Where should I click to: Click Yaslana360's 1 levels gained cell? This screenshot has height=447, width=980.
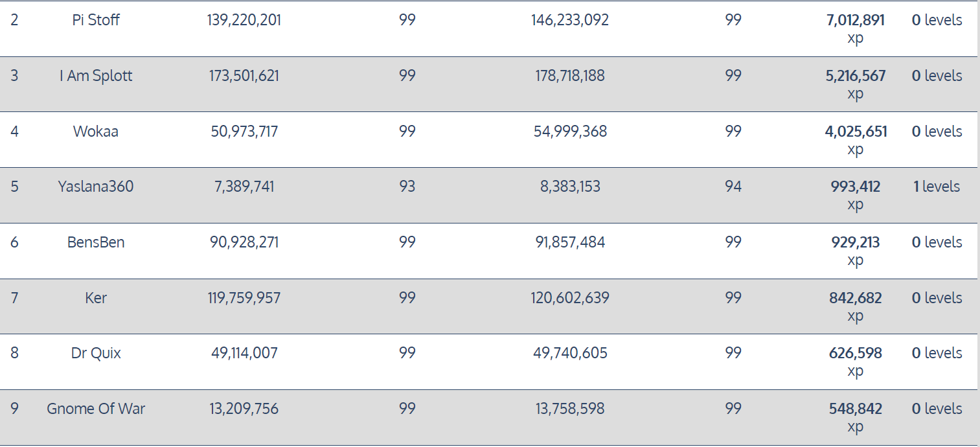coord(936,187)
